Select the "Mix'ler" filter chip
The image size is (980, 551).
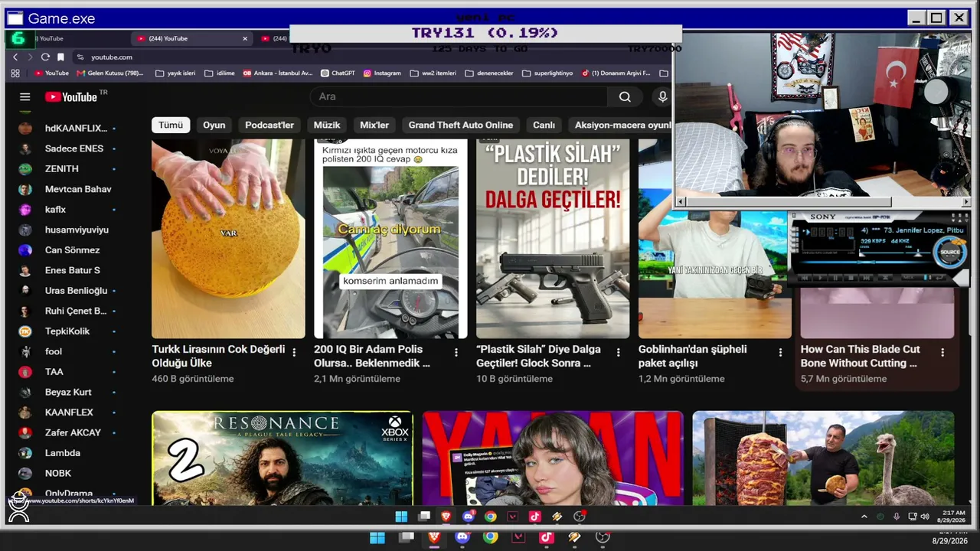374,125
